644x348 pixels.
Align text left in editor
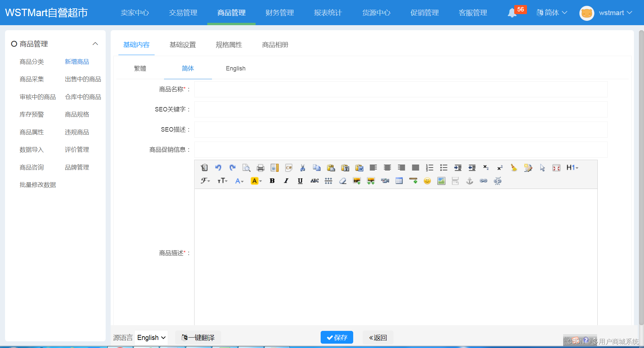pos(373,167)
